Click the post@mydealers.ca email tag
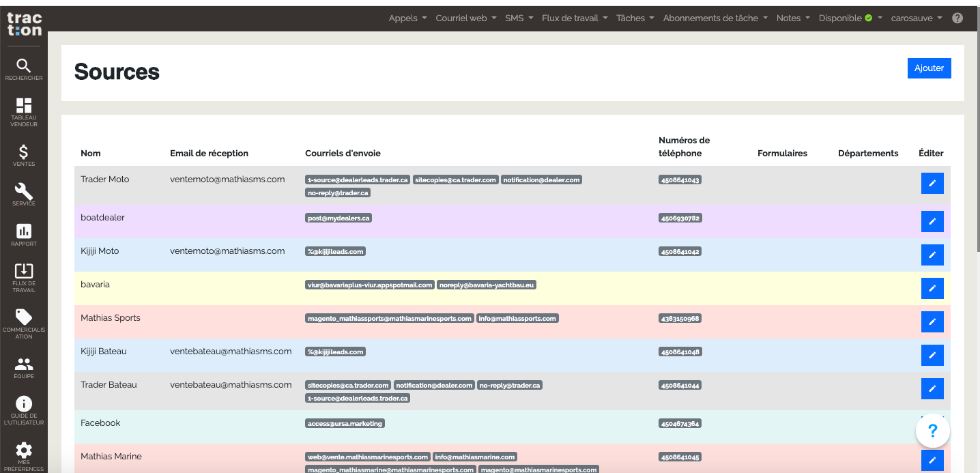Viewport: 980px width, 473px height. 338,218
